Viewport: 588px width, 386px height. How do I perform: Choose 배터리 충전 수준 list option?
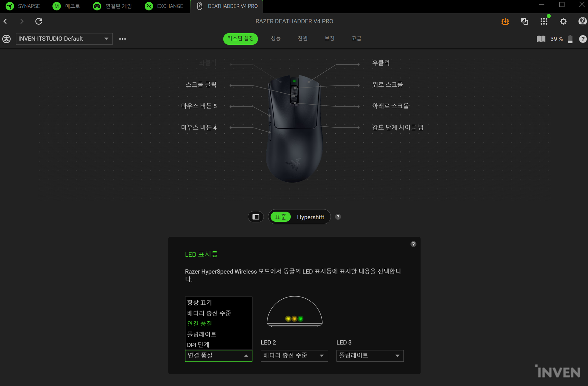click(218, 313)
